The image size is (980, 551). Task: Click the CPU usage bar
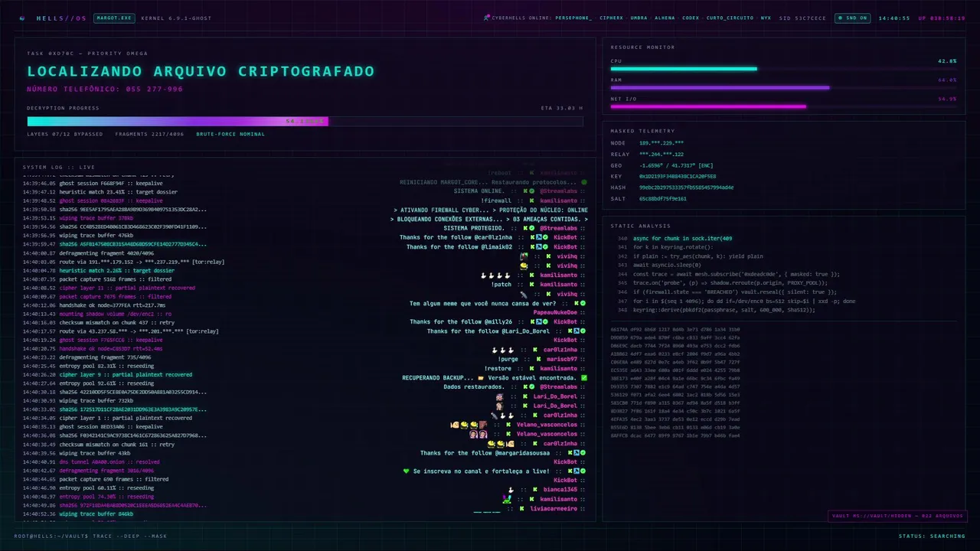click(783, 69)
